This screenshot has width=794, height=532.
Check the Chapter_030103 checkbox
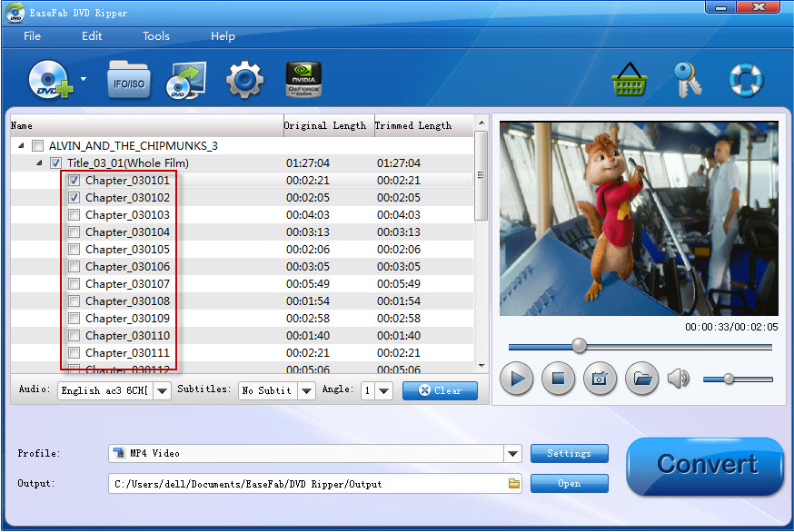coord(74,214)
